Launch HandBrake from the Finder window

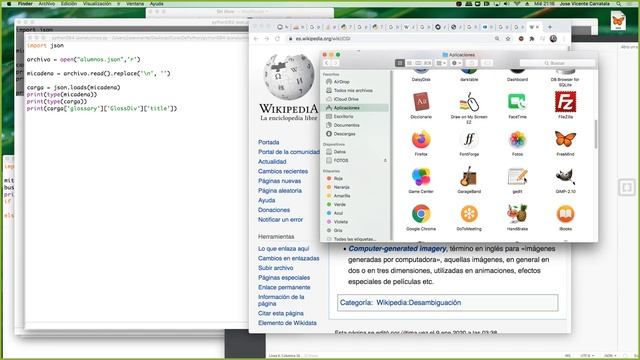tap(517, 214)
